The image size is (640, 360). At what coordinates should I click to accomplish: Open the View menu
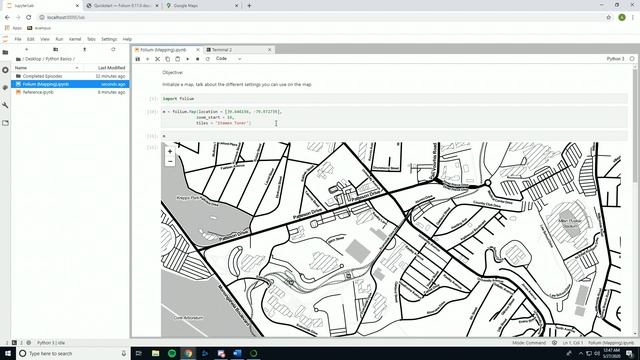point(45,39)
